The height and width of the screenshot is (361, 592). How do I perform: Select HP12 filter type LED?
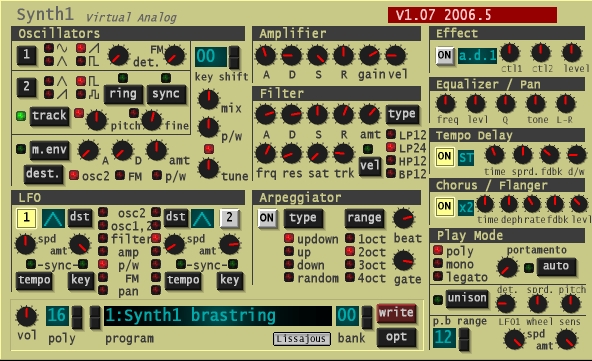(x=391, y=160)
